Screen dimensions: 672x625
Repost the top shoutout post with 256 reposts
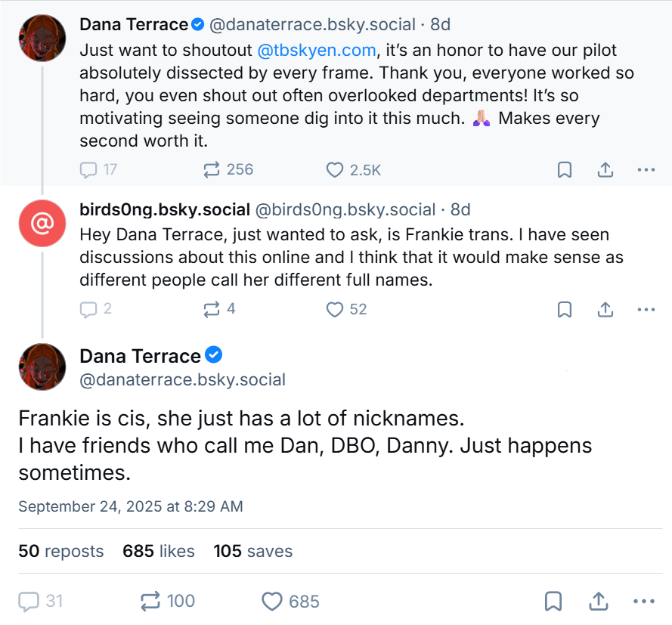pyautogui.click(x=212, y=170)
